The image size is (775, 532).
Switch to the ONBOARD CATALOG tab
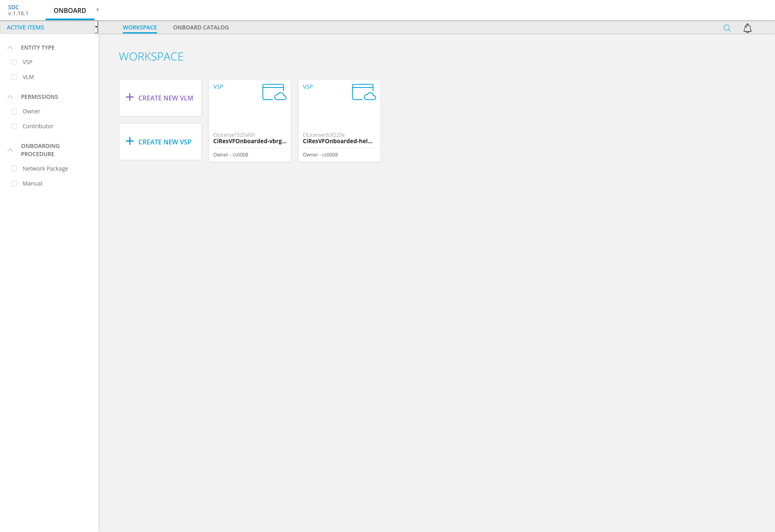click(x=201, y=27)
